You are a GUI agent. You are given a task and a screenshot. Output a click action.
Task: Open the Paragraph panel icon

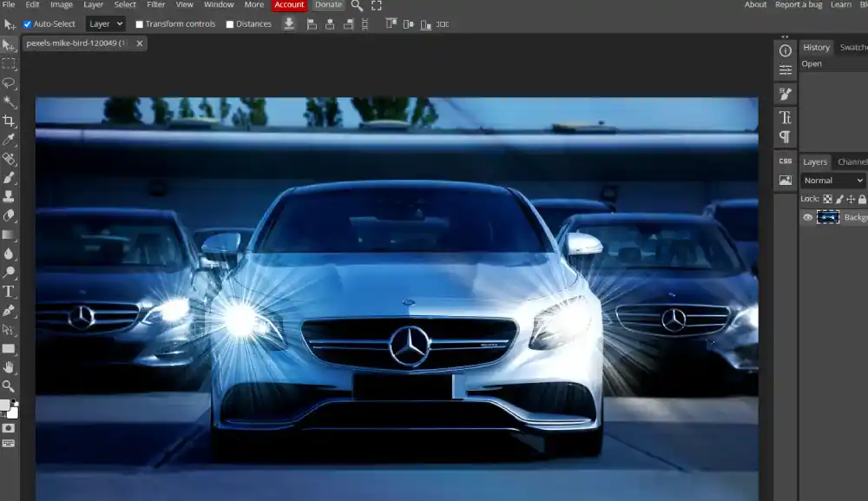[x=785, y=136]
